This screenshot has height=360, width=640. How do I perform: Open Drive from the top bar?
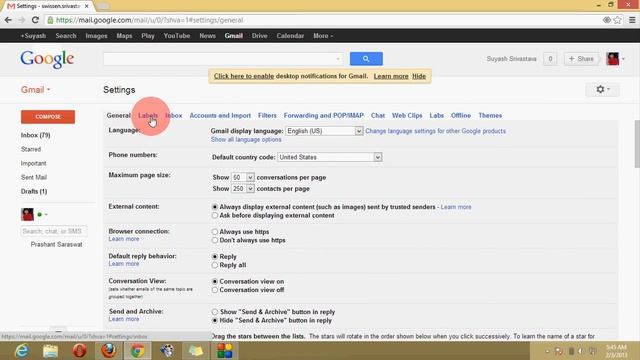coord(260,36)
